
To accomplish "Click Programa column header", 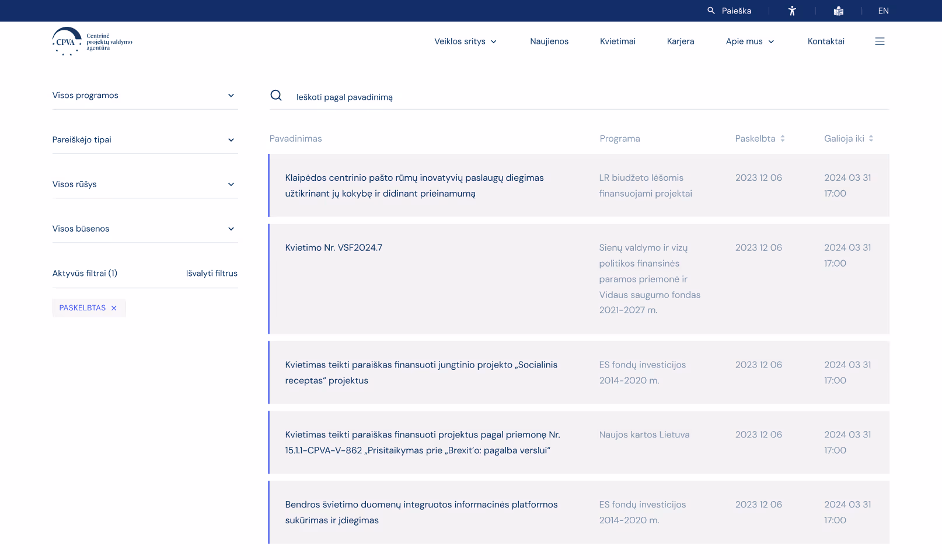I will [620, 139].
